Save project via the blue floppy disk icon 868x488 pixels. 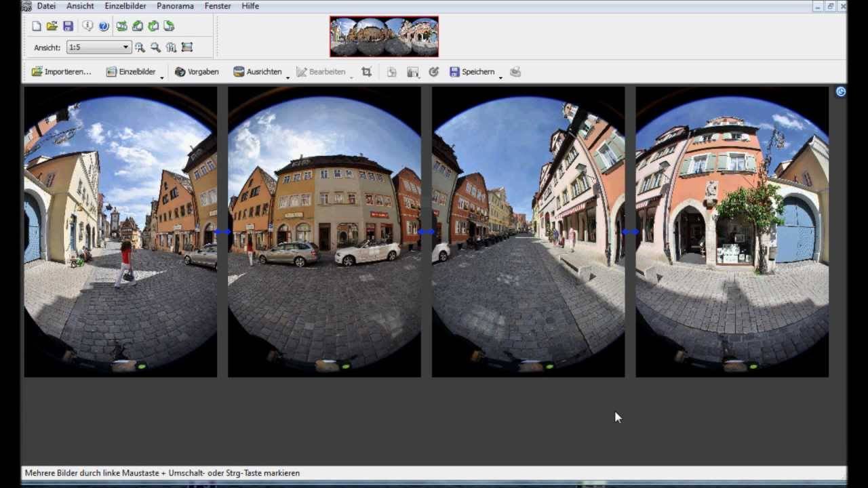point(68,26)
